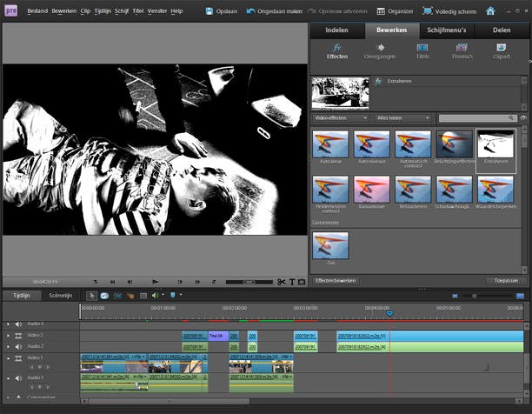This screenshot has height=414, width=532.
Task: Open the Effecten panel icon
Action: coord(336,50)
